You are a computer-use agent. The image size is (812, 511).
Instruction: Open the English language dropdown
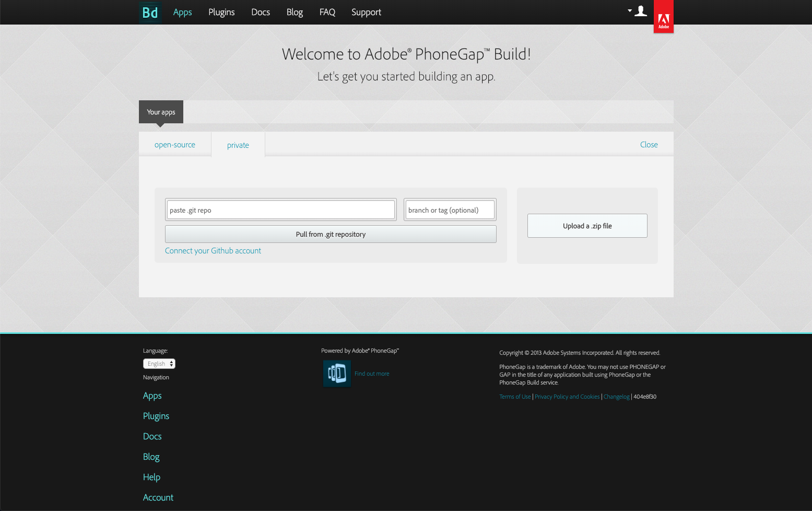coord(159,364)
